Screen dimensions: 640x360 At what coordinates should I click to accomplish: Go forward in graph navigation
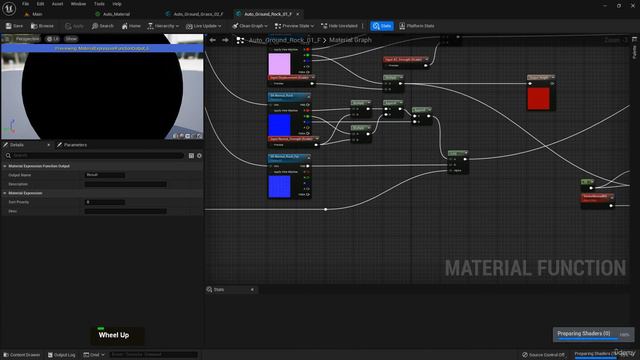pyautogui.click(x=225, y=40)
